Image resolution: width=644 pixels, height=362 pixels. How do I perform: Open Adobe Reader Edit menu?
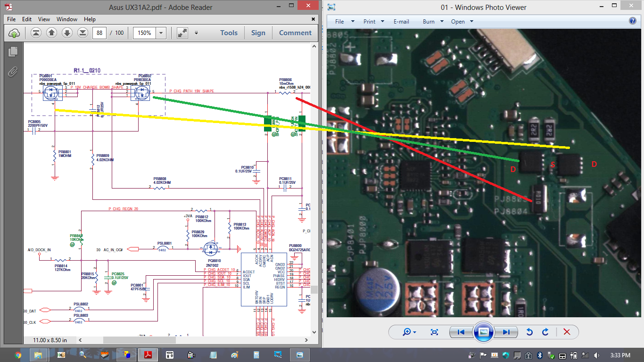coord(27,19)
